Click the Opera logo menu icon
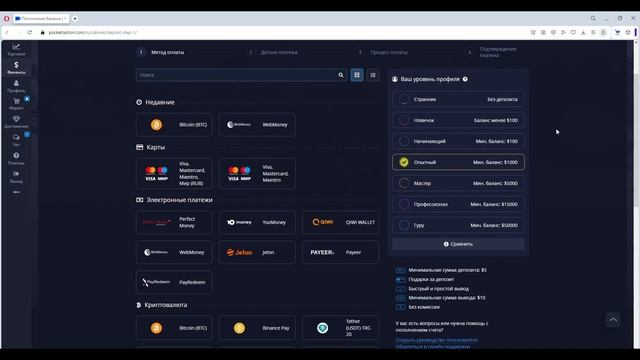This screenshot has height=360, width=640. (x=7, y=18)
